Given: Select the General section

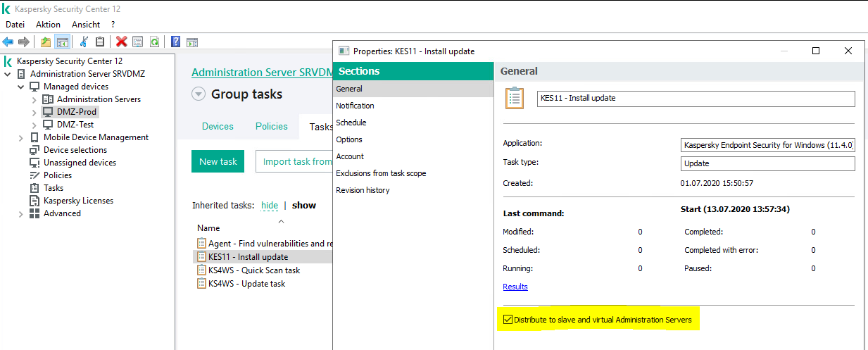Looking at the screenshot, I should [x=413, y=89].
